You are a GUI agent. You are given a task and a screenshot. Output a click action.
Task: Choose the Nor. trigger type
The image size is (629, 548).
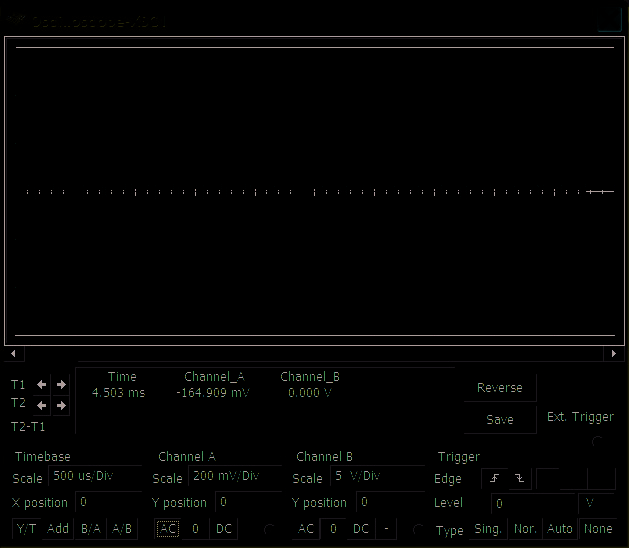(525, 529)
